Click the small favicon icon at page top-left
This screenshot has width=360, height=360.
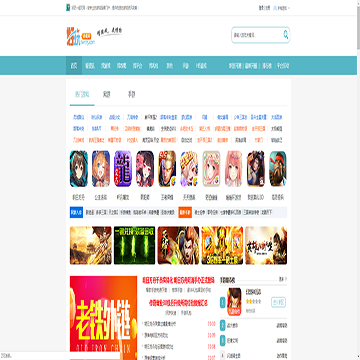click(x=68, y=8)
